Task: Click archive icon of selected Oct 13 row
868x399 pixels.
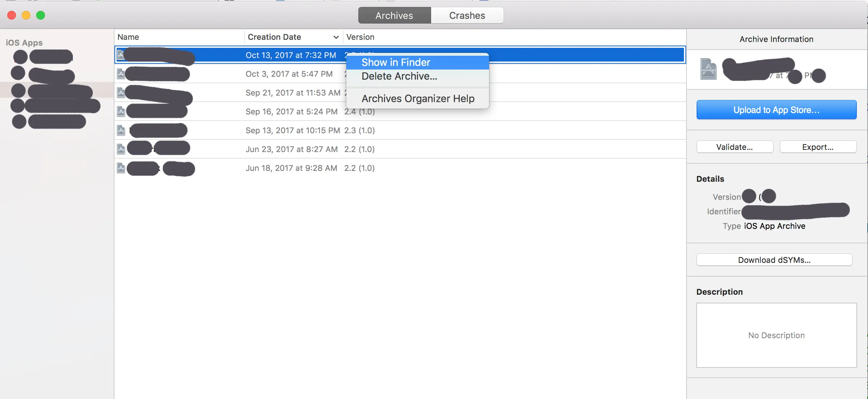Action: 121,55
